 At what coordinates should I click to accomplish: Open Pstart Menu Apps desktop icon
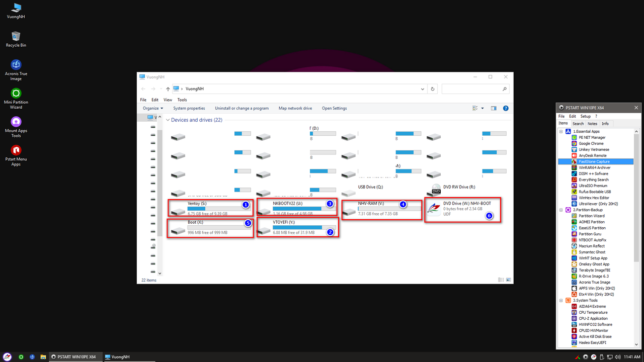[x=16, y=156]
